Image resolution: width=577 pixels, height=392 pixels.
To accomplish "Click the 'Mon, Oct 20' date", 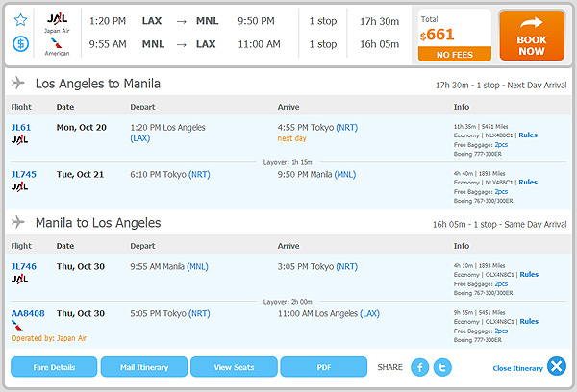I will (82, 127).
